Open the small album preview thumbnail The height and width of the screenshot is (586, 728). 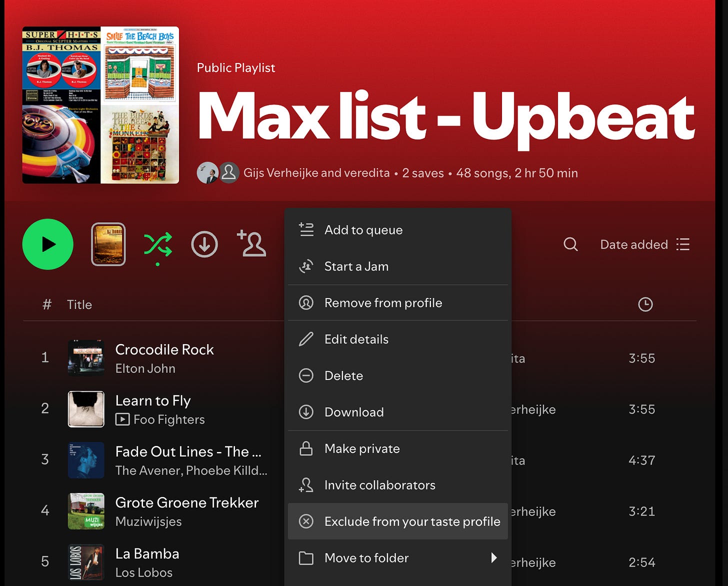(x=108, y=244)
